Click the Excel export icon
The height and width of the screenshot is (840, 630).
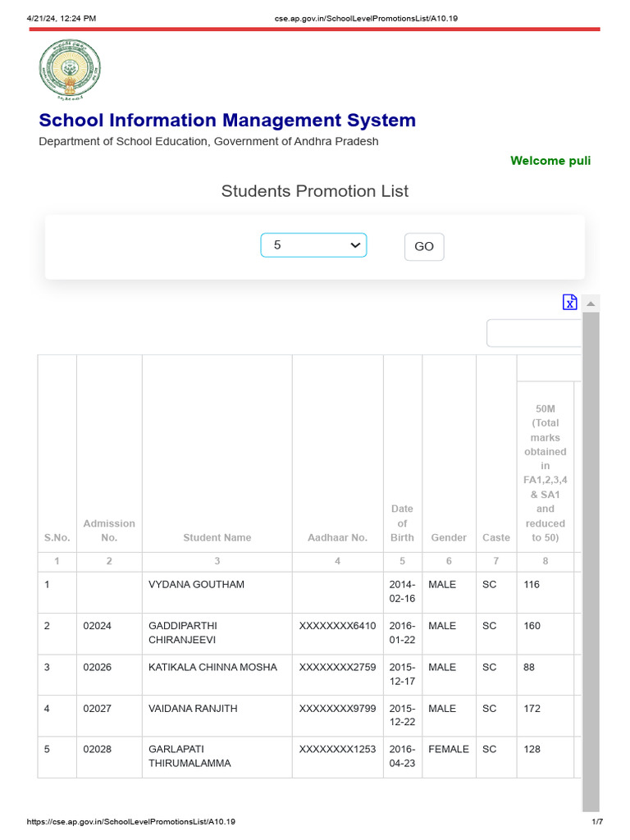tap(569, 302)
